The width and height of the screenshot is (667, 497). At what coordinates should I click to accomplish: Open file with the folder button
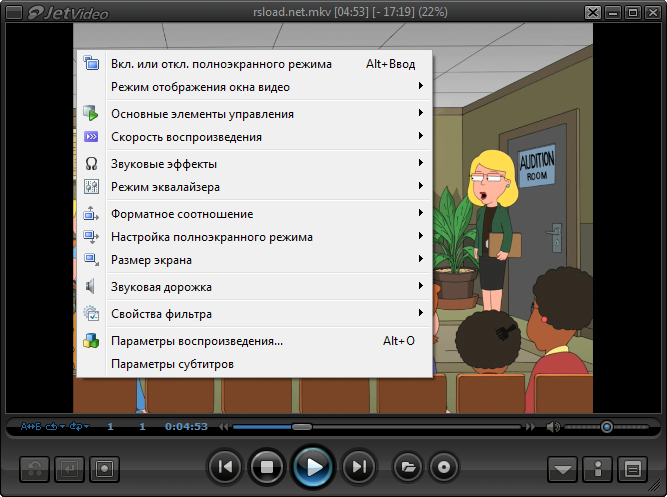coord(408,467)
